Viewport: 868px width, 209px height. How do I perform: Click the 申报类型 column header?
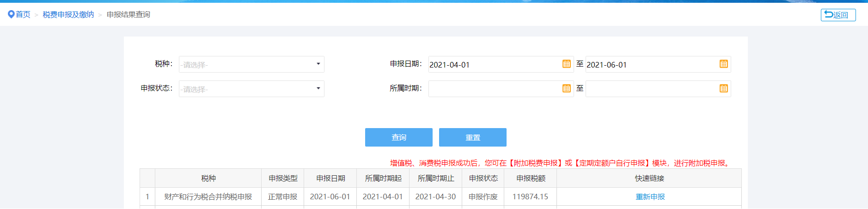tap(283, 178)
